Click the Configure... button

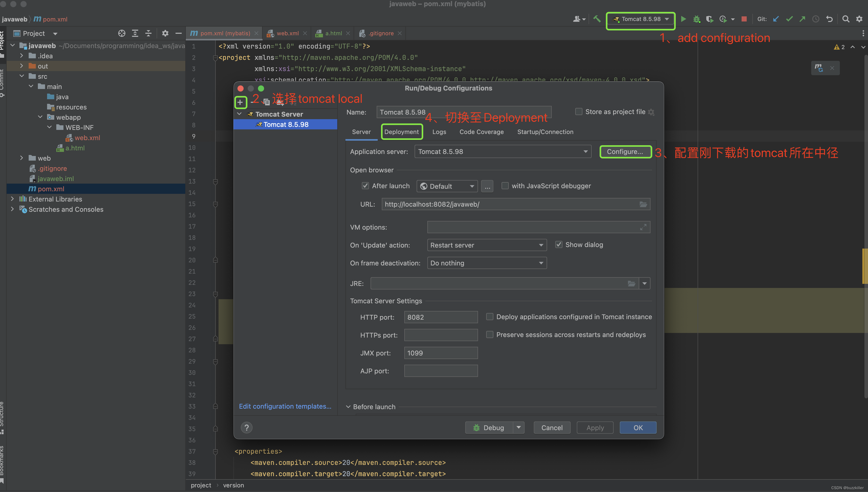[x=625, y=151]
